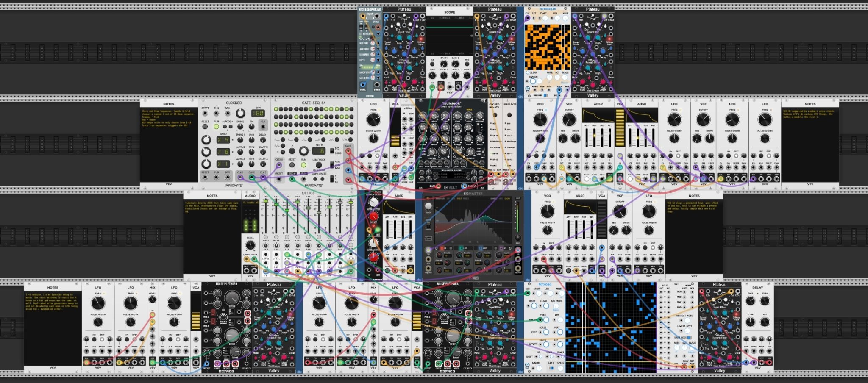868x383 pixels.
Task: Click the NoteSeq CLK input jack
Action: pyautogui.click(x=528, y=293)
